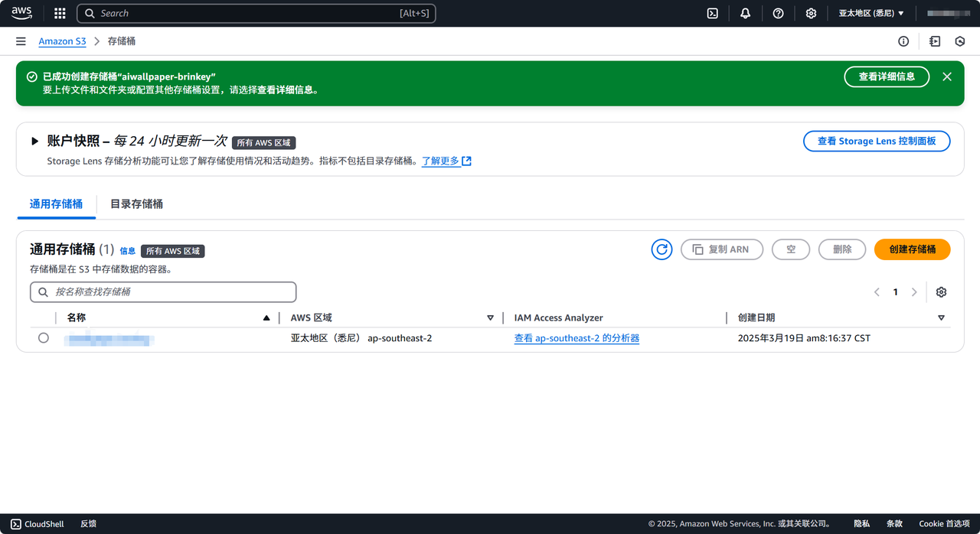Go to next page arrow
Viewport: 980px width, 534px height.
[914, 292]
